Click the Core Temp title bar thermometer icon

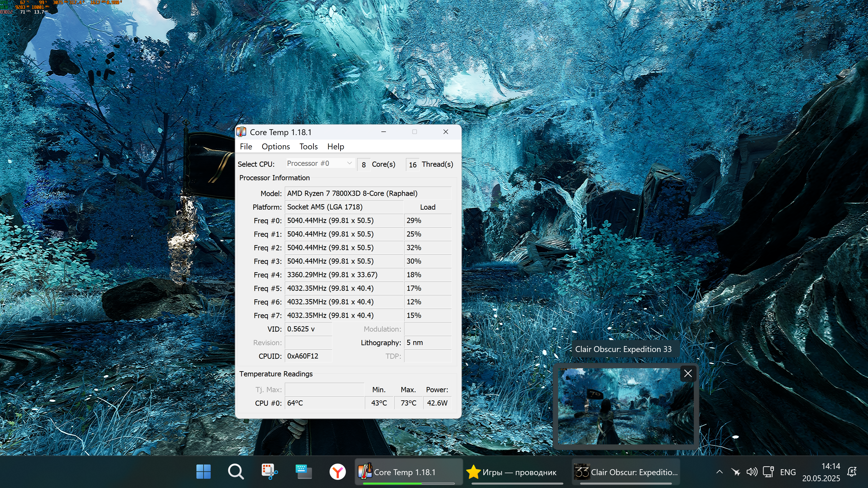point(241,132)
